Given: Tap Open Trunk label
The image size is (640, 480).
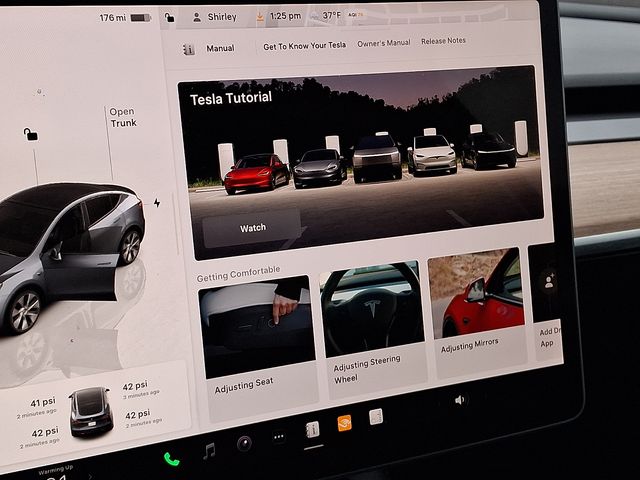Looking at the screenshot, I should 123,117.
